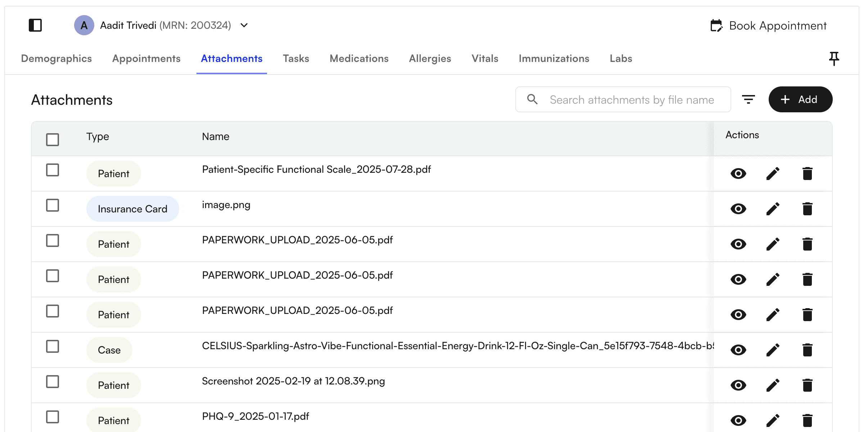This screenshot has height=432, width=868.
Task: Click the Add button
Action: [x=800, y=99]
